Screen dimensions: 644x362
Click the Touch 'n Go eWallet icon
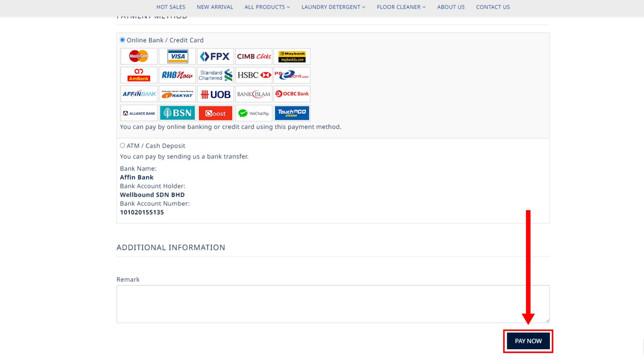(x=292, y=113)
